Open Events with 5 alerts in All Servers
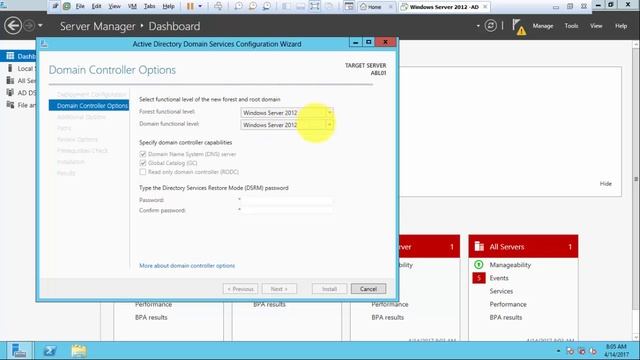This screenshot has width=640, height=360. pos(499,278)
